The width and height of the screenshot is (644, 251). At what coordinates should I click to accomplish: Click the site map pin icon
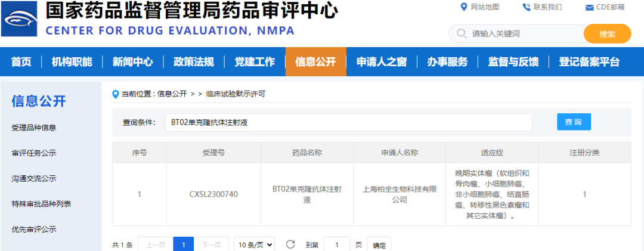[464, 7]
